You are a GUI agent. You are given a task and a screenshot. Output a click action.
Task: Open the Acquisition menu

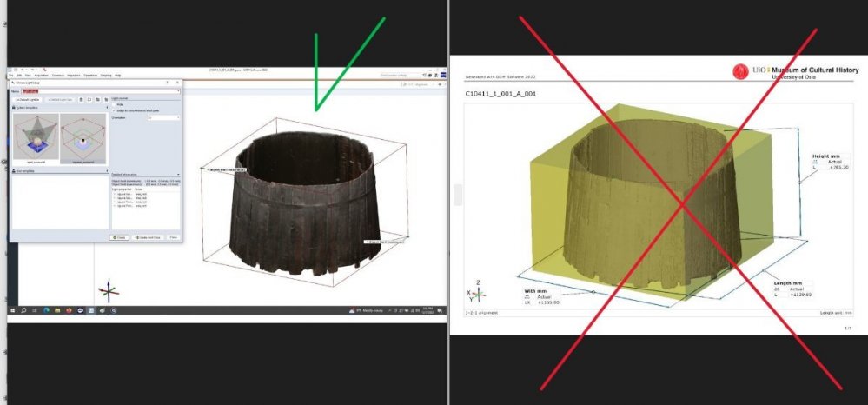tap(42, 76)
